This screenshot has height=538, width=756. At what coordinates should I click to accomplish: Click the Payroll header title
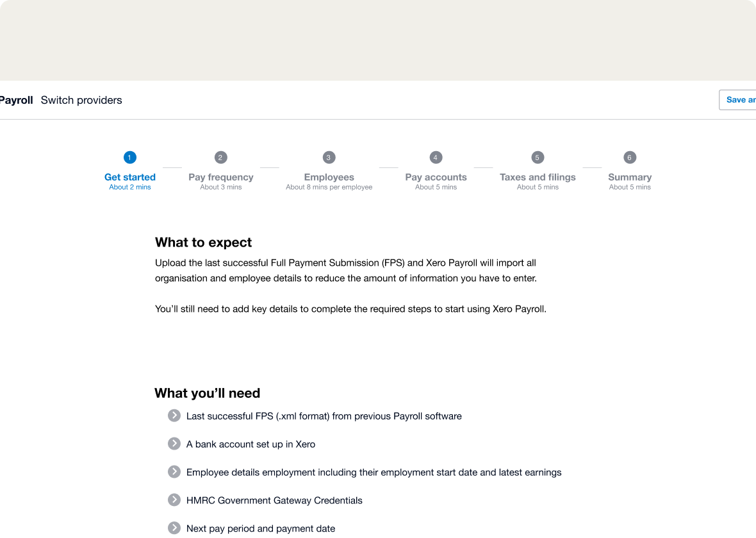coord(16,100)
